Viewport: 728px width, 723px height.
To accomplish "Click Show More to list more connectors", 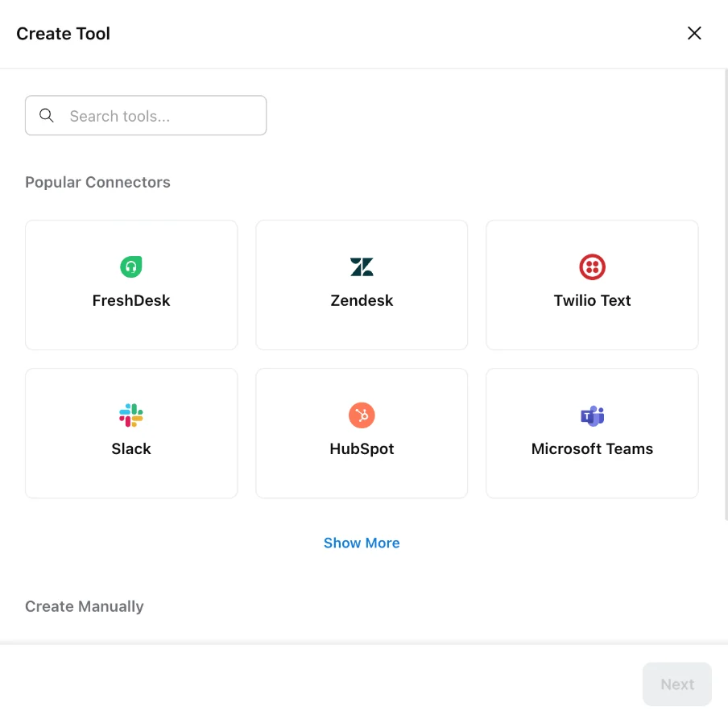I will click(362, 543).
